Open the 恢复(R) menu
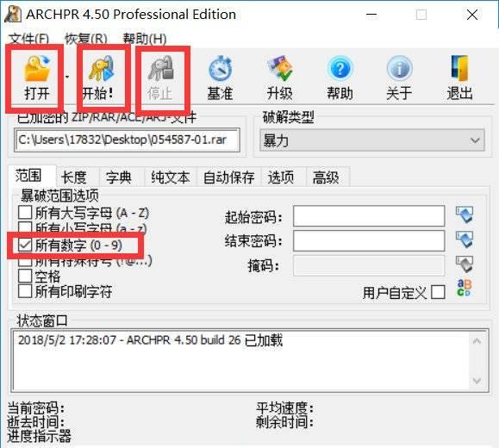Screen dimensions: 499x448 [x=86, y=39]
